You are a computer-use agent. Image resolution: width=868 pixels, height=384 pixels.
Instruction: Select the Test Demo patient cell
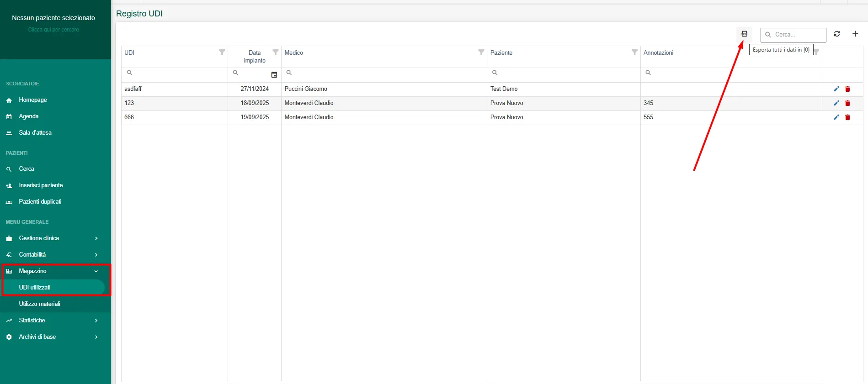[x=564, y=89]
